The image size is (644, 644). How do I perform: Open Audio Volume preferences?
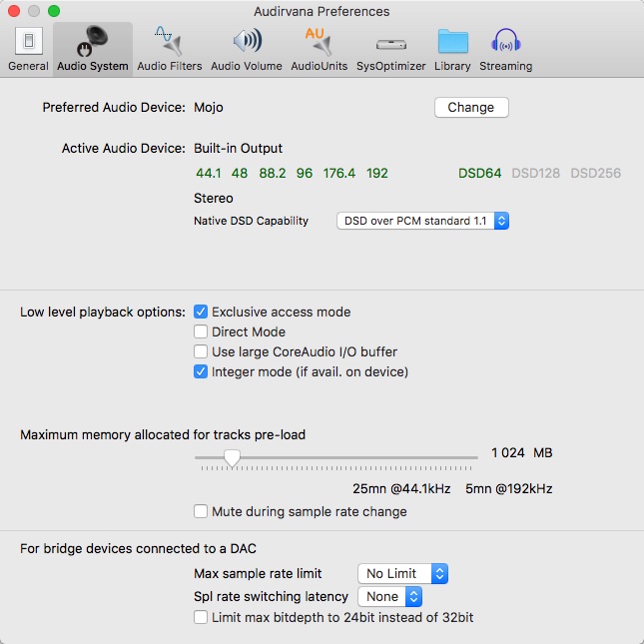247,49
